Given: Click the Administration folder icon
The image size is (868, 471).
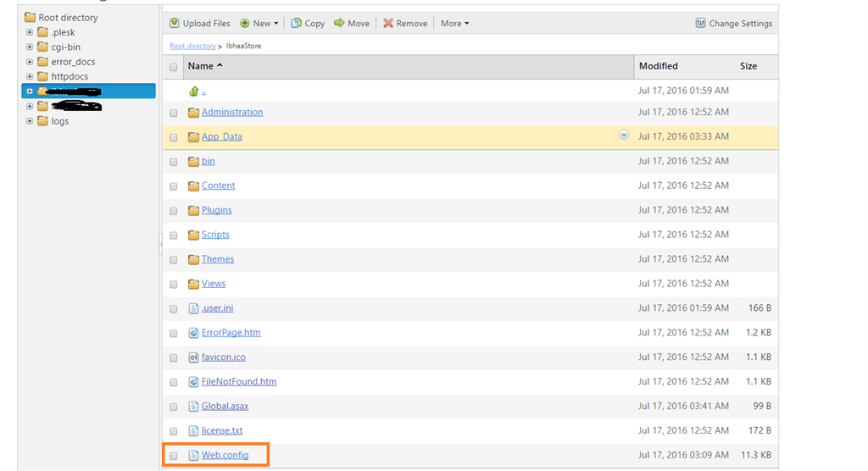Looking at the screenshot, I should pos(193,113).
